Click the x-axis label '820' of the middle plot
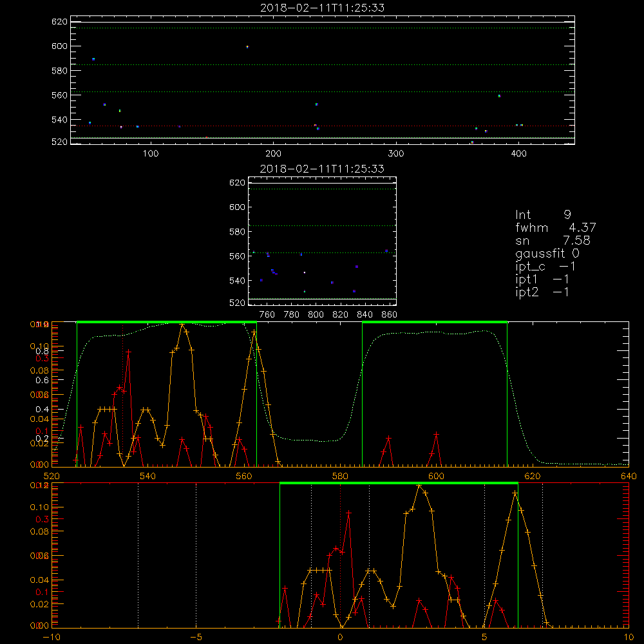The width and height of the screenshot is (644, 644). (340, 315)
